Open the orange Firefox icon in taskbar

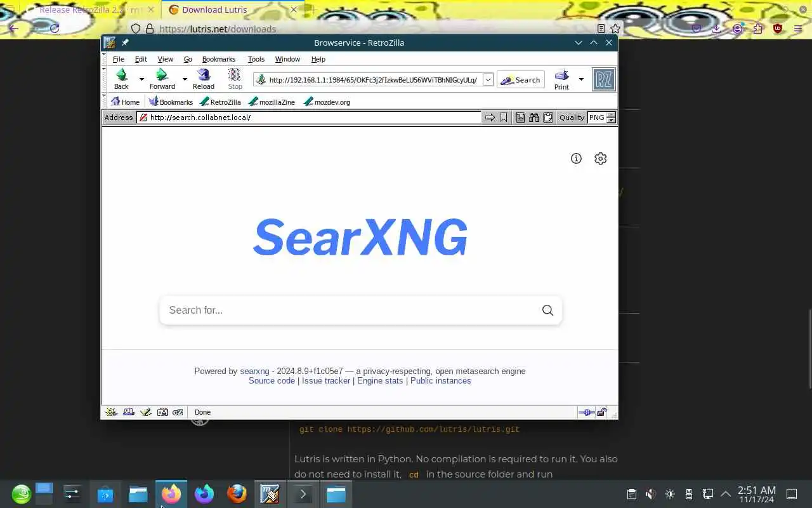coord(237,494)
